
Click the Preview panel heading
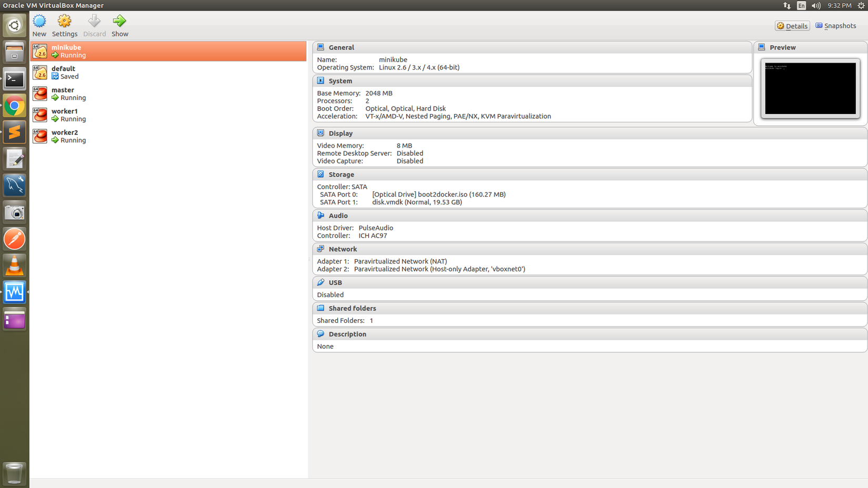coord(783,47)
